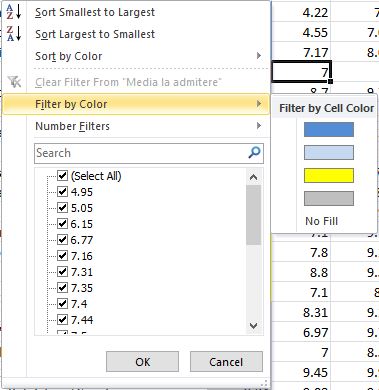This screenshot has width=379, height=390.
Task: Click the Sort Largest to Smallest Z-A icon
Action: tap(14, 34)
